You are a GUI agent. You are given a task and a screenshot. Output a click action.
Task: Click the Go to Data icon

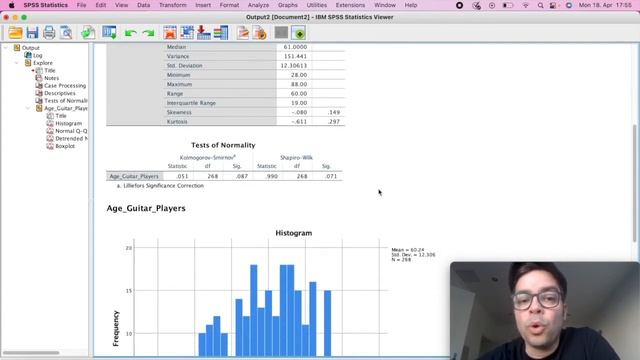point(170,33)
